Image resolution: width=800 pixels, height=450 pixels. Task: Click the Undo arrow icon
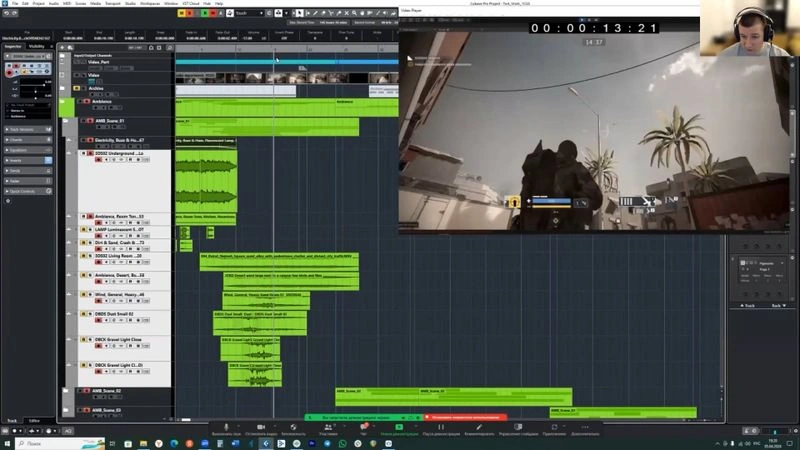click(x=7, y=13)
